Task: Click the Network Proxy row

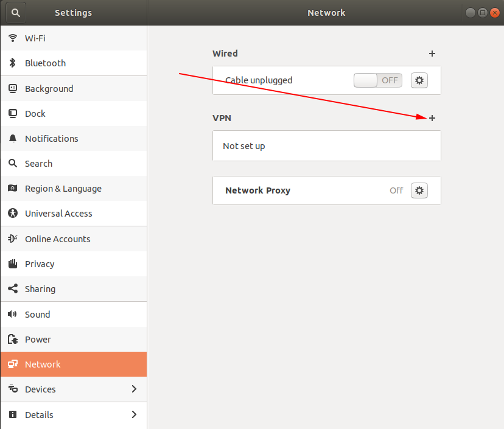Action: click(x=304, y=190)
